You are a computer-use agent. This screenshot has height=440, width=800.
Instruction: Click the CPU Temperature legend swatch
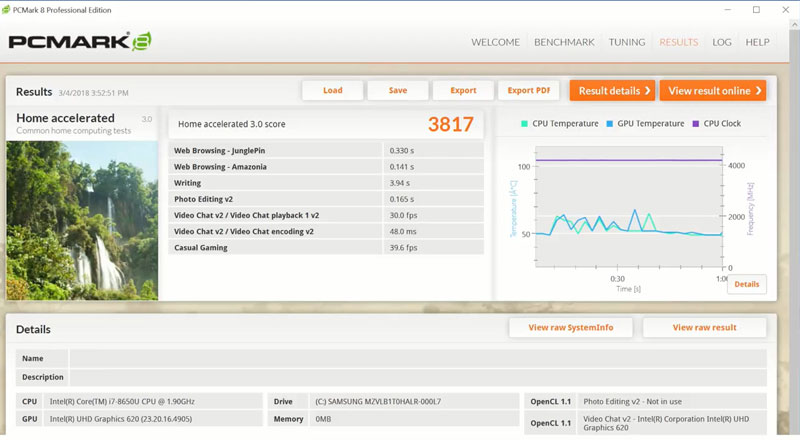pyautogui.click(x=524, y=124)
